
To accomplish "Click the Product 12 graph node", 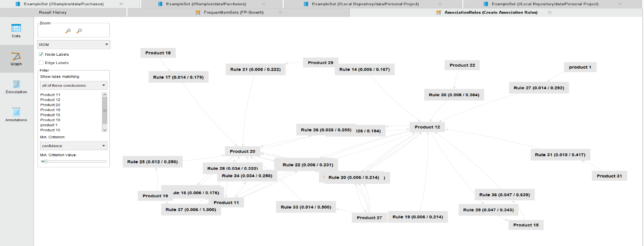I will [427, 127].
